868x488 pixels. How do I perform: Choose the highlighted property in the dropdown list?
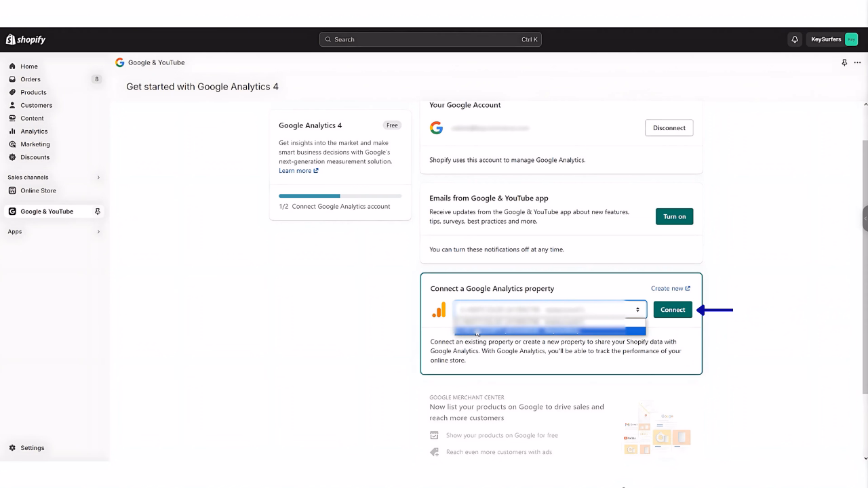(549, 331)
